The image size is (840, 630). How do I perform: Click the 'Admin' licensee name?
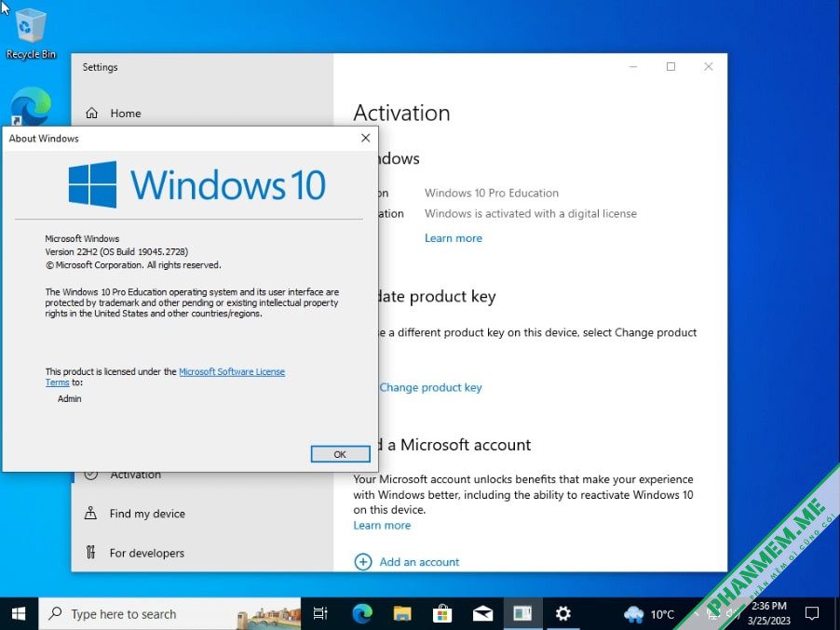coord(70,399)
